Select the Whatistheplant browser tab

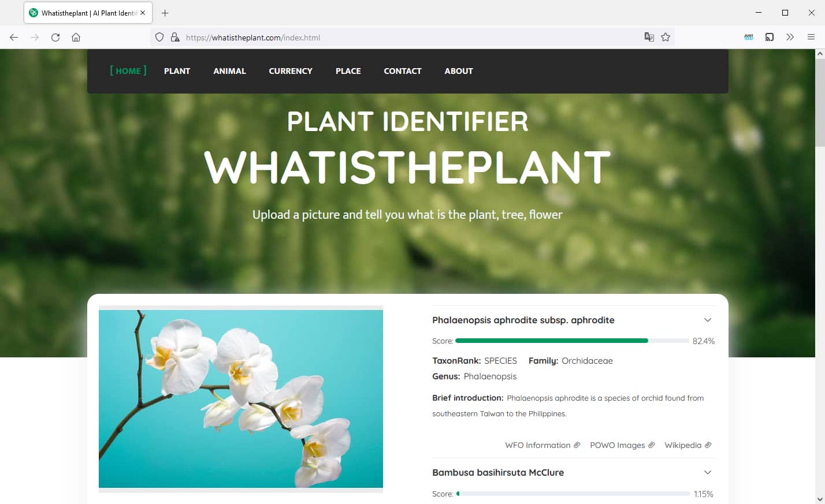tap(88, 13)
